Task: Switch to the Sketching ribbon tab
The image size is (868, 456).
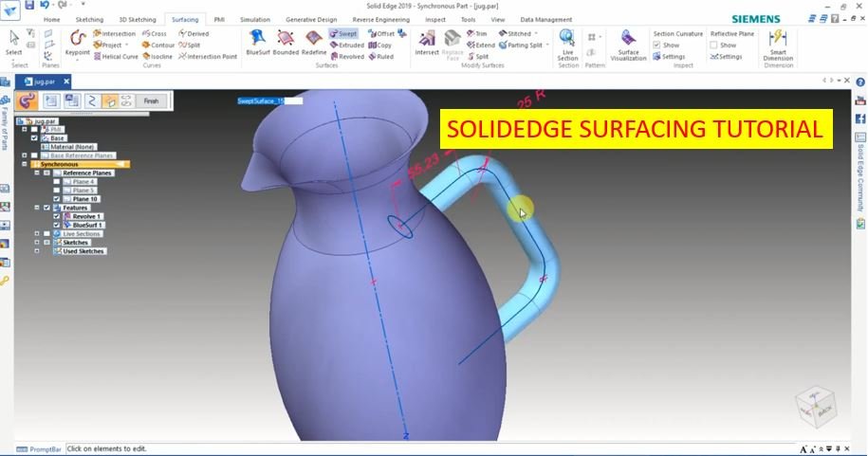Action: [x=89, y=19]
